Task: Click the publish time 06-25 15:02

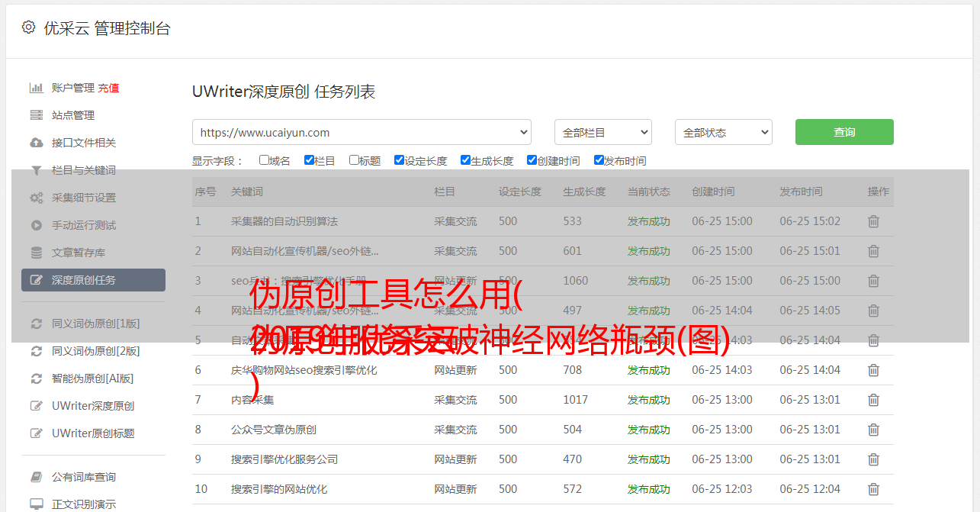Action: click(x=810, y=221)
